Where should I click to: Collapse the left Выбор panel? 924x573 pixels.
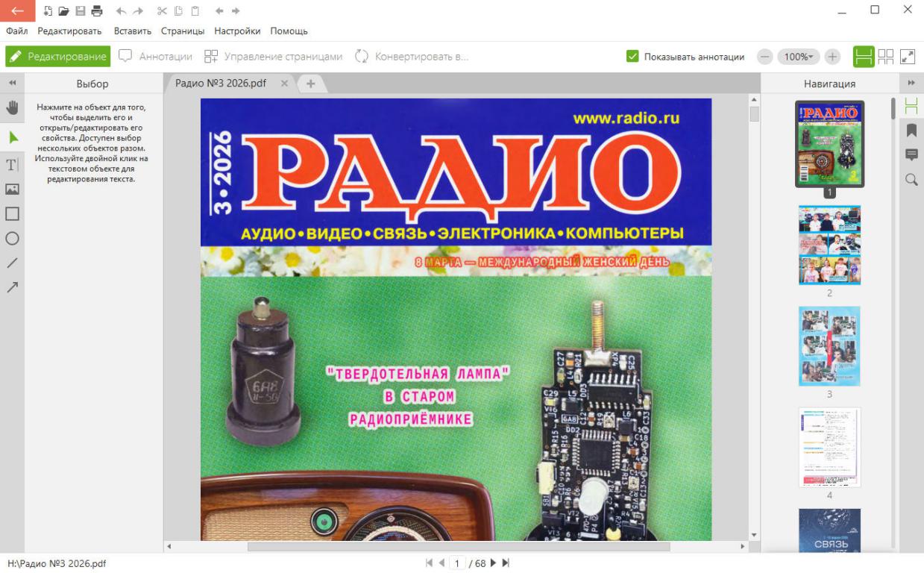12,84
